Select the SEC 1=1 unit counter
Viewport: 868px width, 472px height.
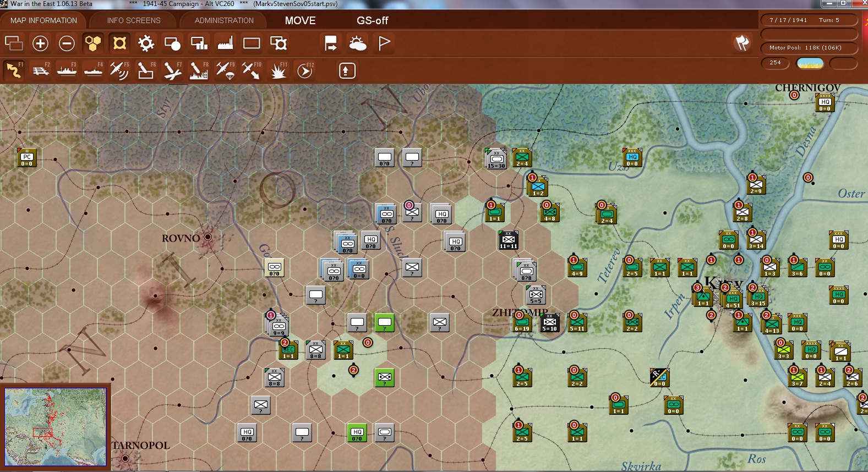click(x=288, y=350)
